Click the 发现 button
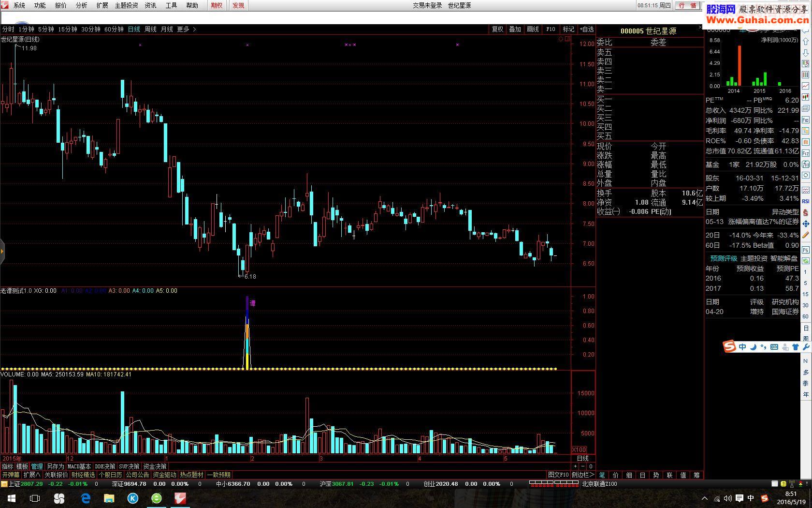This screenshot has width=812, height=508. pyautogui.click(x=238, y=5)
